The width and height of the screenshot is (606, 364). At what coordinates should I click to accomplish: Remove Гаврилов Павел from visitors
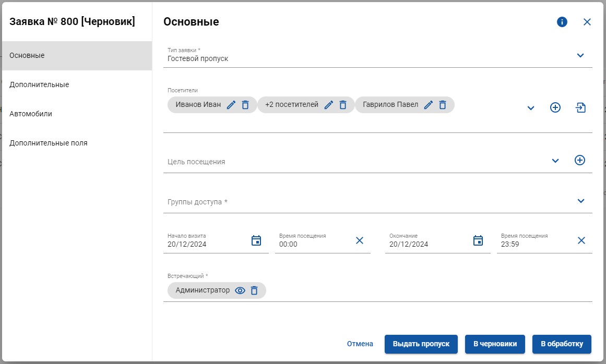pos(443,105)
